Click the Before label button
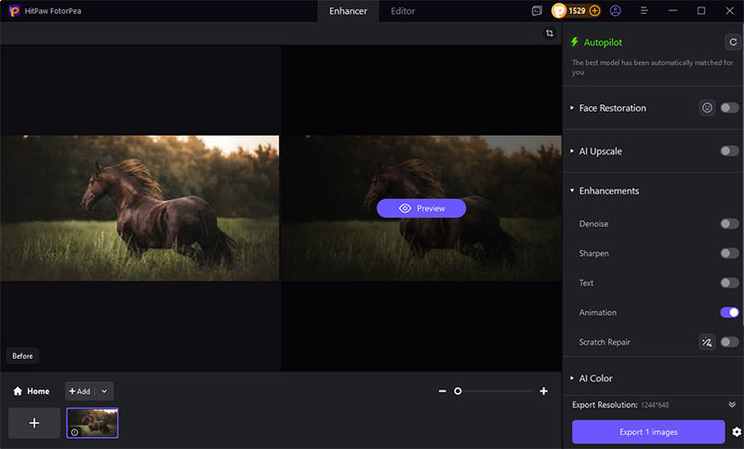 (x=22, y=356)
